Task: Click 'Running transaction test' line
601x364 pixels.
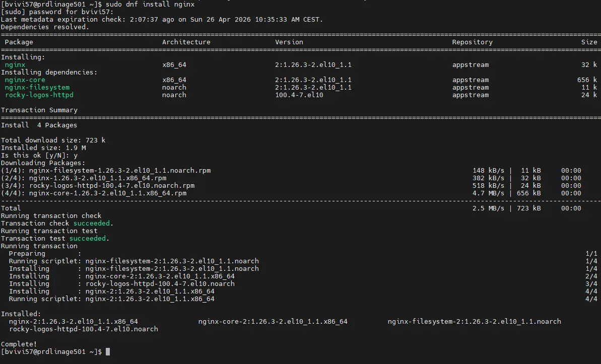Action: (x=49, y=231)
